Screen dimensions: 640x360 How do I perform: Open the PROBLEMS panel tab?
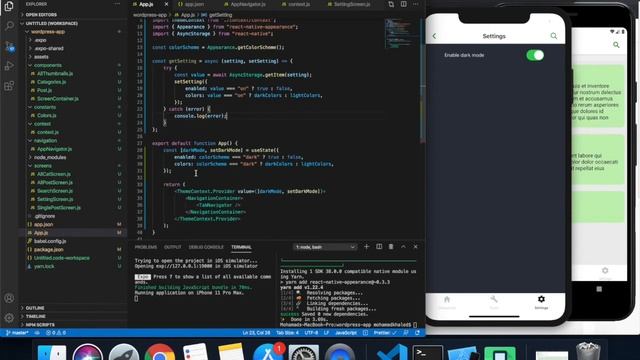point(146,247)
